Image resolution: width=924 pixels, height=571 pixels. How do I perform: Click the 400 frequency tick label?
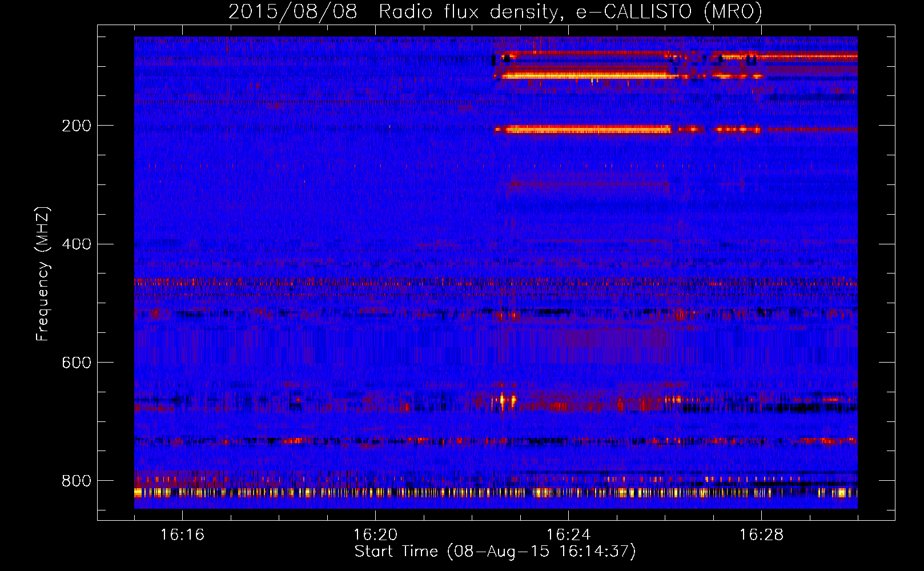tap(77, 244)
